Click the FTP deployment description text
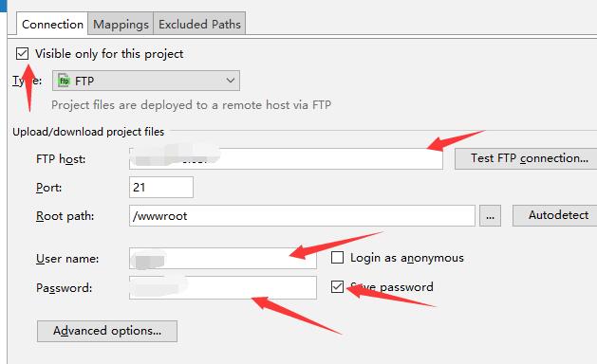This screenshot has width=597, height=364. coord(191,105)
